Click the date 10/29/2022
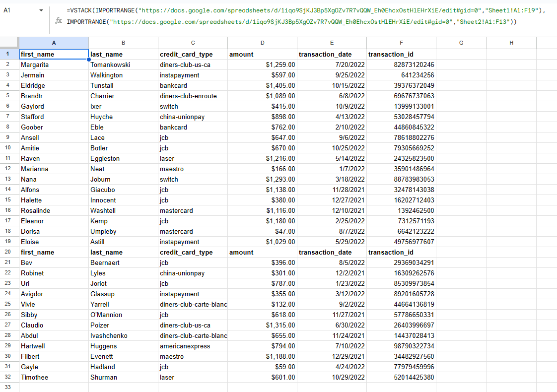Image resolution: width=557 pixels, height=392 pixels. [332, 377]
